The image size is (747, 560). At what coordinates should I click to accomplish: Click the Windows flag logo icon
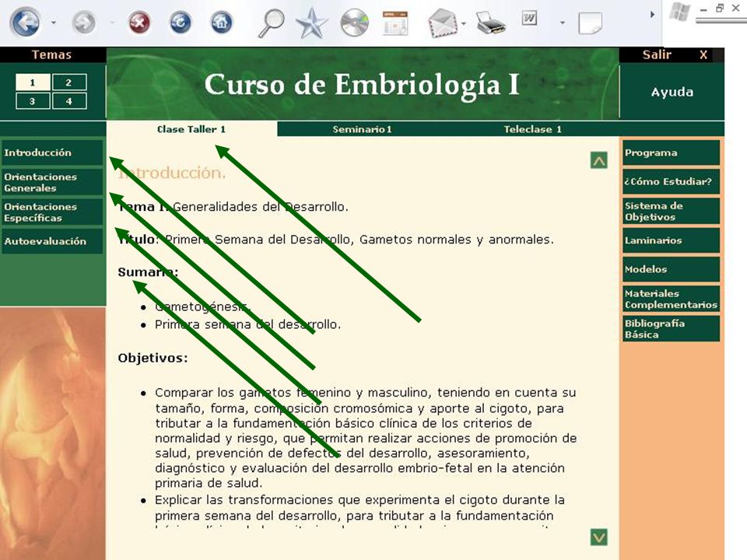point(679,12)
